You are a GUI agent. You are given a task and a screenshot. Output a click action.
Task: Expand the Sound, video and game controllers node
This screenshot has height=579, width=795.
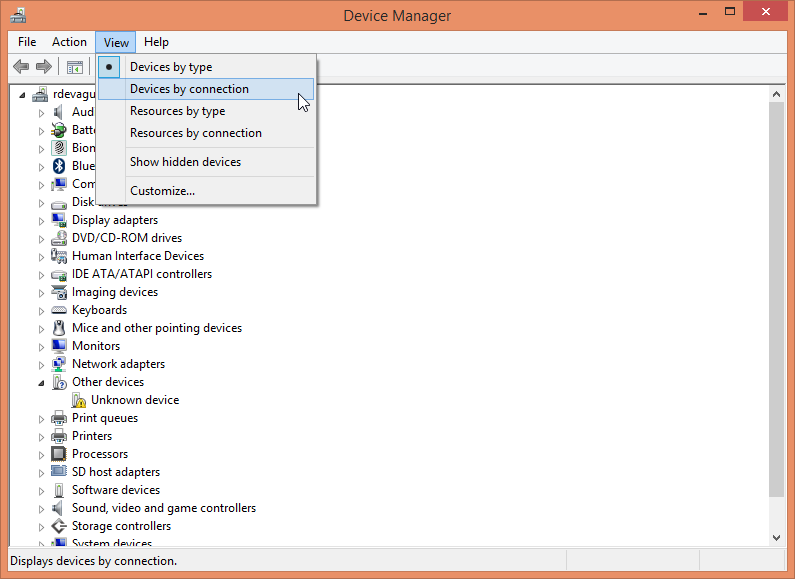[x=42, y=508]
